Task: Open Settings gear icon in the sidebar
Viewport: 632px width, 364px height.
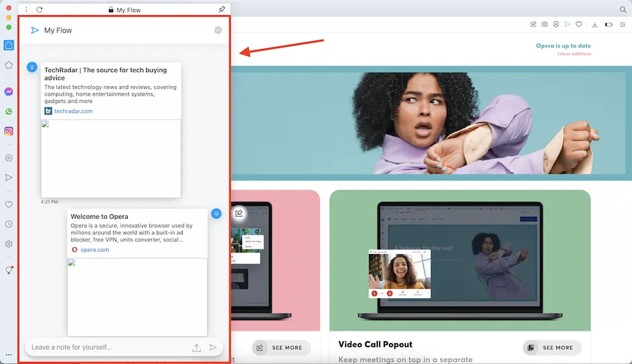Action: 9,244
